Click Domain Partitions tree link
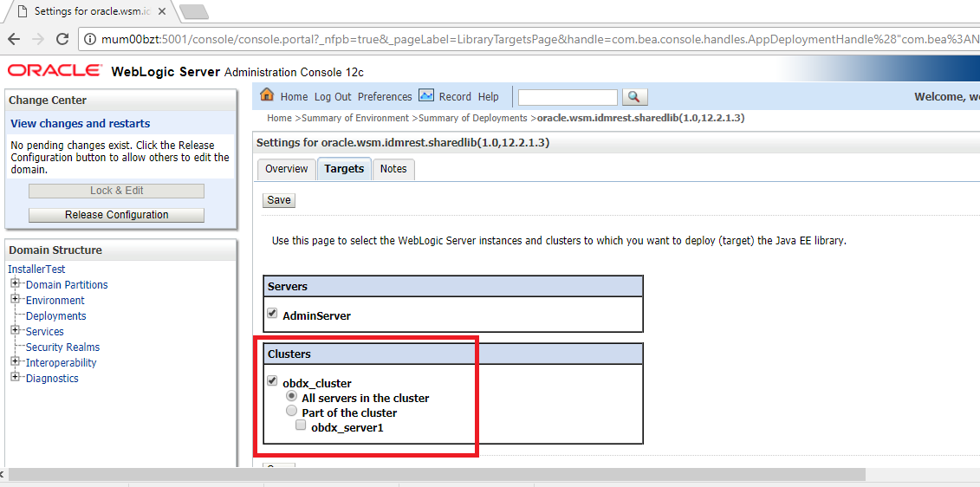The height and width of the screenshot is (487, 980). (x=67, y=285)
